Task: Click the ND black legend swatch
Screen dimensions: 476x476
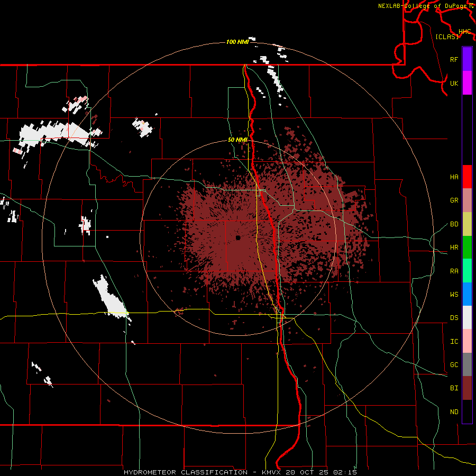Action: coord(467,411)
